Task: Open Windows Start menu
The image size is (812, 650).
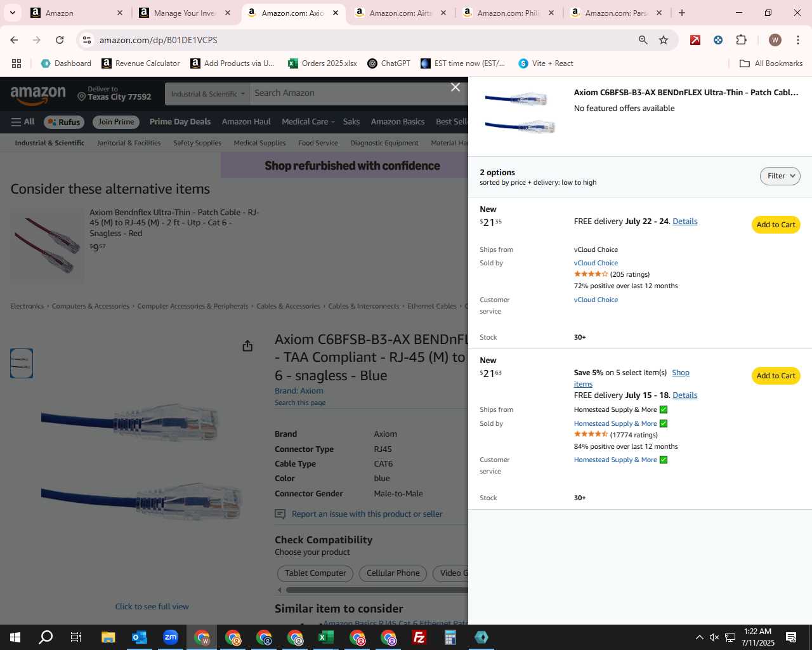Action: coord(15,637)
